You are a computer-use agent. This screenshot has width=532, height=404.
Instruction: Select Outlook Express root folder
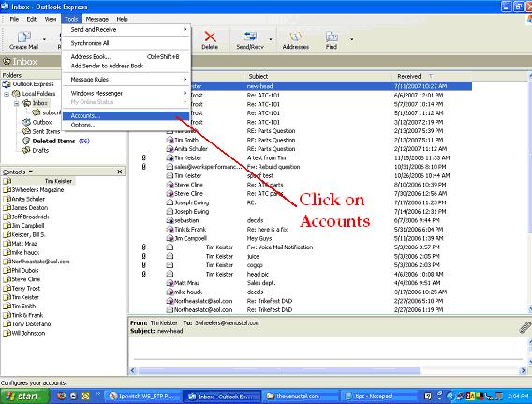point(34,84)
